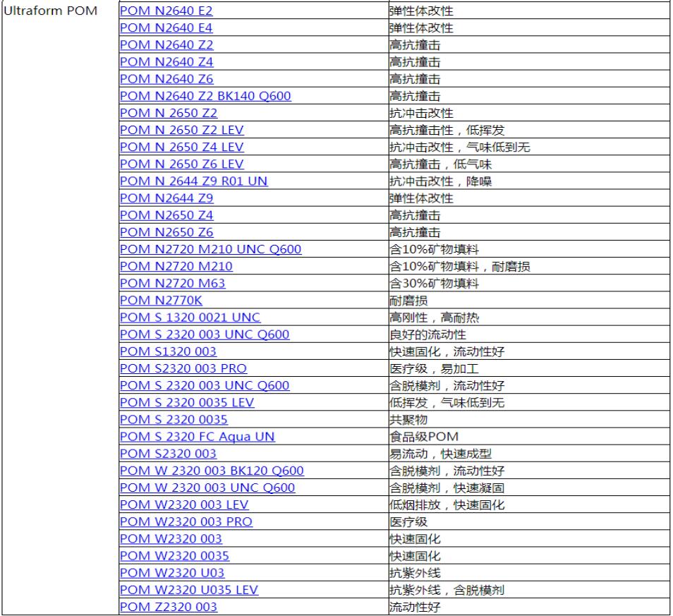Open POM W 2320 003 UNC Q600 link
This screenshot has height=616, width=673.
click(207, 488)
